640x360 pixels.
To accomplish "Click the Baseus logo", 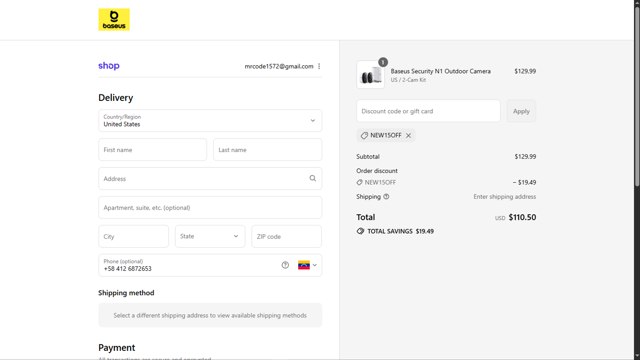I will (x=114, y=20).
